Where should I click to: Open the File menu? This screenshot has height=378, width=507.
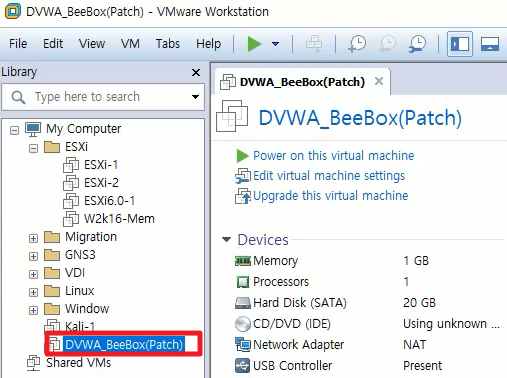click(x=18, y=44)
